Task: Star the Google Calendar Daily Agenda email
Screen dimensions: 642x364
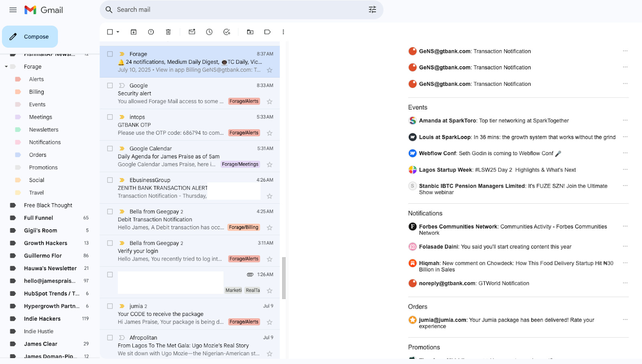Action: pyautogui.click(x=270, y=164)
